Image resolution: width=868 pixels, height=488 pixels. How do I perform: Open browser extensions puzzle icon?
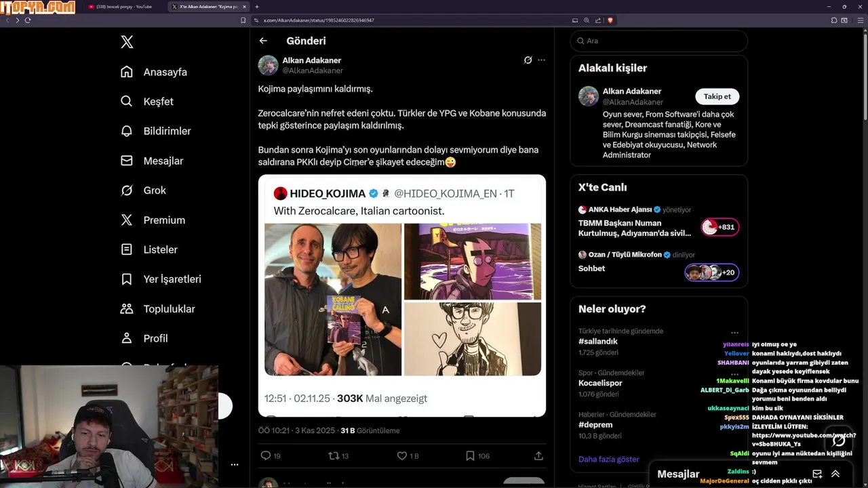833,20
